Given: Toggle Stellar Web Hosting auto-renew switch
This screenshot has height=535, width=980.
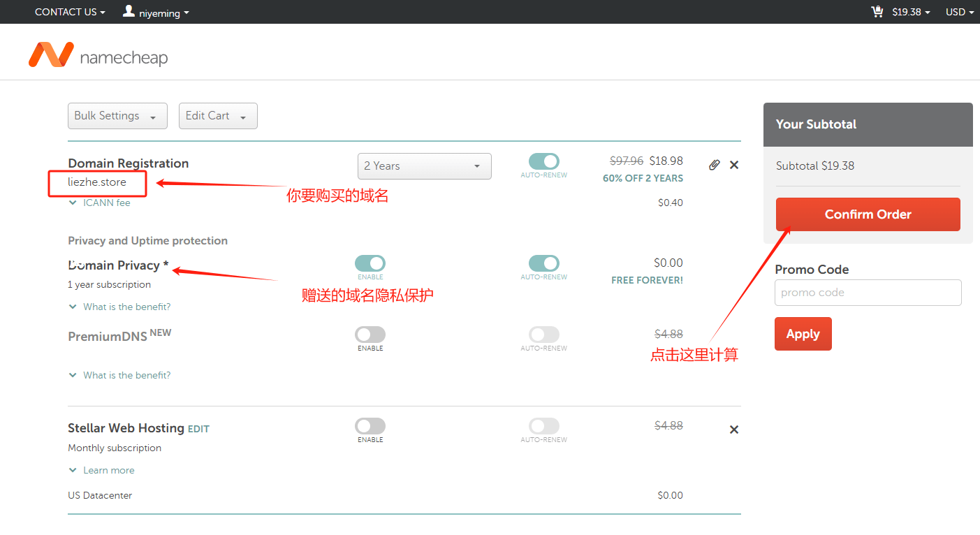Looking at the screenshot, I should (x=544, y=426).
